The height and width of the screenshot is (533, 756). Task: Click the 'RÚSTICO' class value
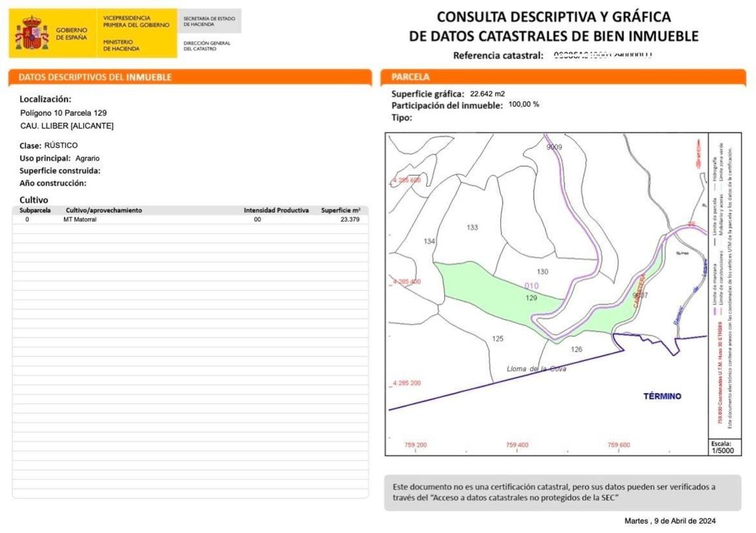coord(61,145)
